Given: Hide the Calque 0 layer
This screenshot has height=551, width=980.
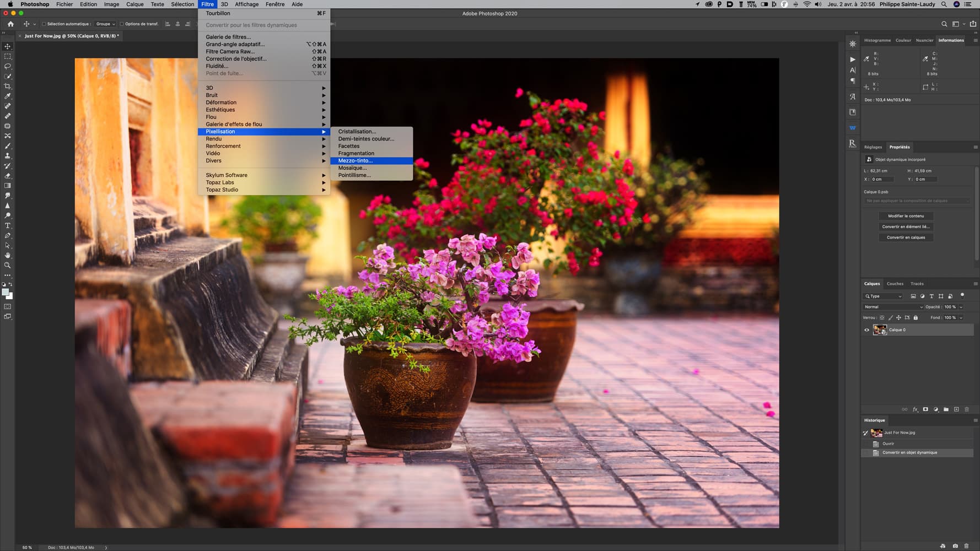Looking at the screenshot, I should [x=866, y=330].
